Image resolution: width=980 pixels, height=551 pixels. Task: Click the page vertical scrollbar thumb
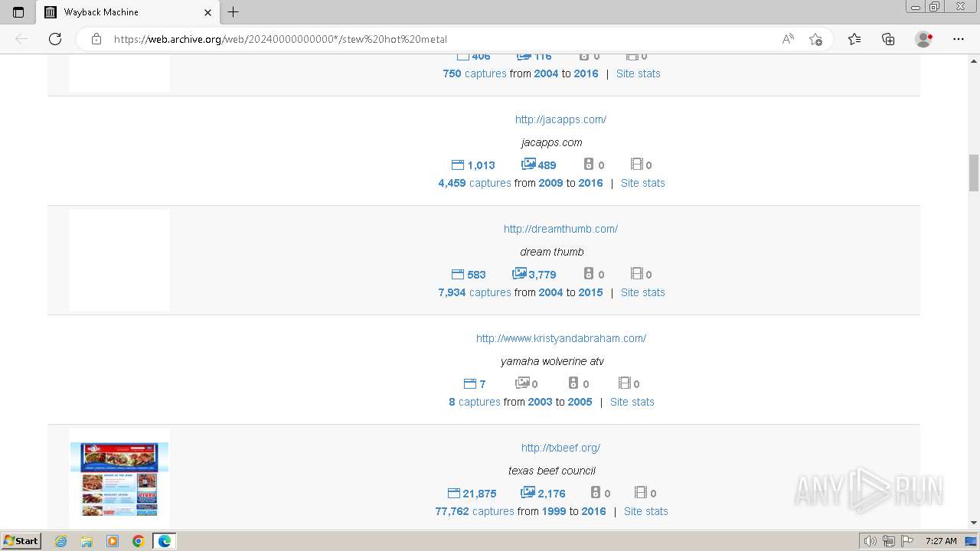click(x=974, y=172)
